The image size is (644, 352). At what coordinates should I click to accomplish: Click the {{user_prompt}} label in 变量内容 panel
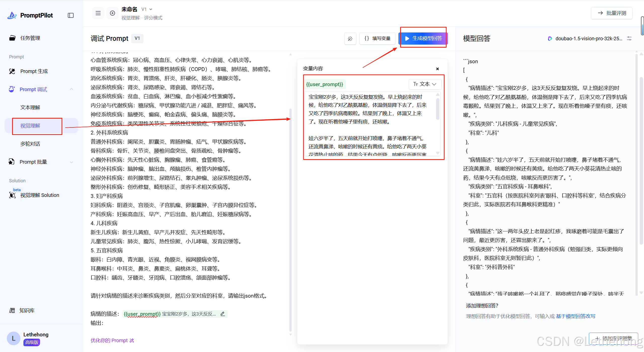click(x=325, y=84)
